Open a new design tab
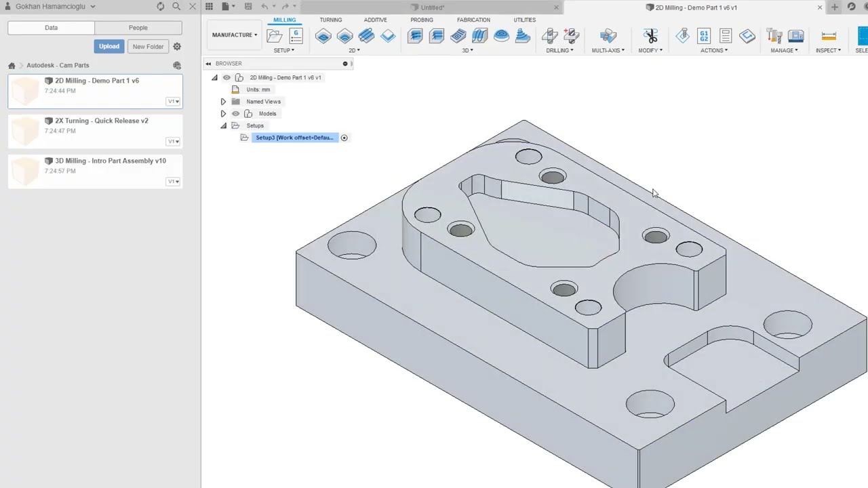 point(835,7)
